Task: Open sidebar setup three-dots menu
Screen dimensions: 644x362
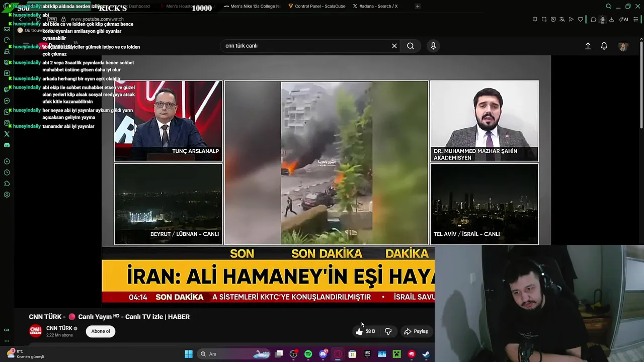Action: 7,340
